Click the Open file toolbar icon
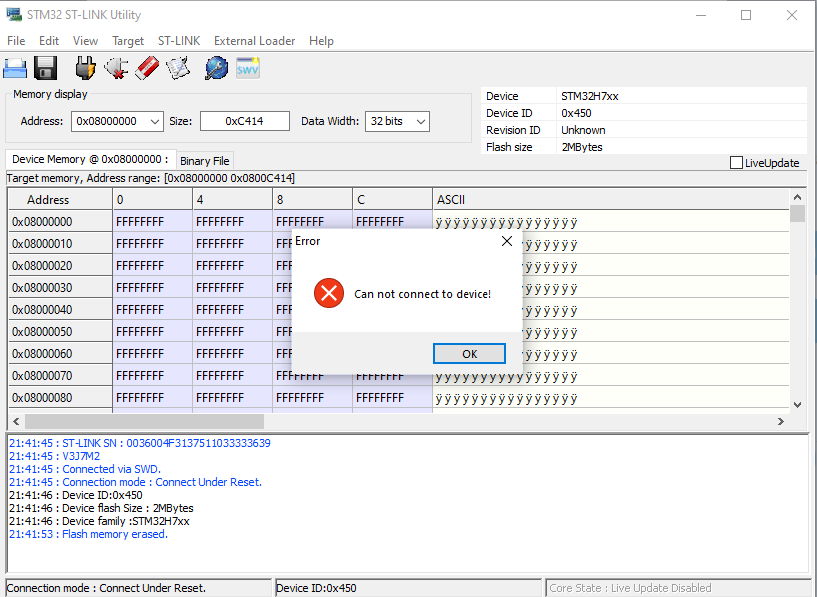The width and height of the screenshot is (817, 597). tap(15, 68)
